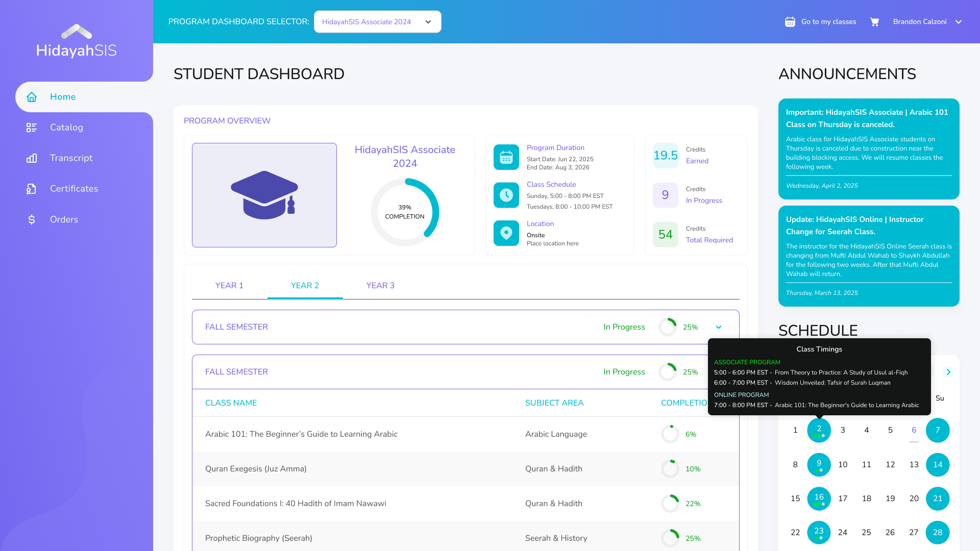Open the Go to my classes link
980x551 pixels.
point(828,22)
